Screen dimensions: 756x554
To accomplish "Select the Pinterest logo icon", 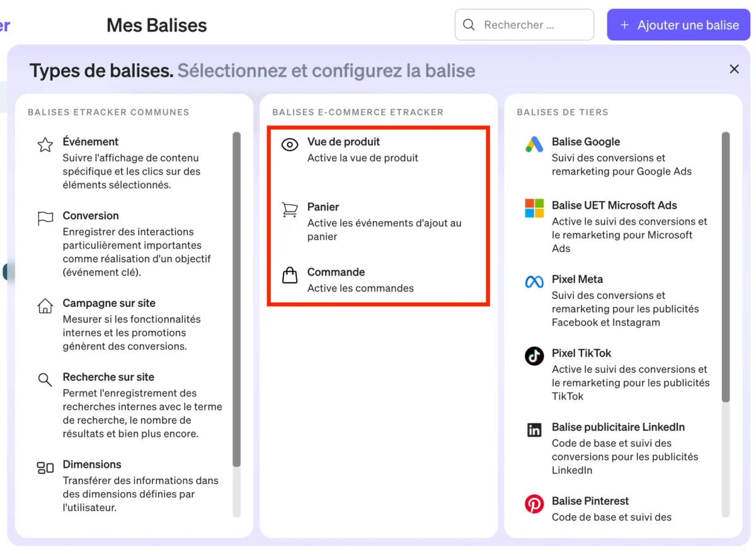I will pos(534,504).
